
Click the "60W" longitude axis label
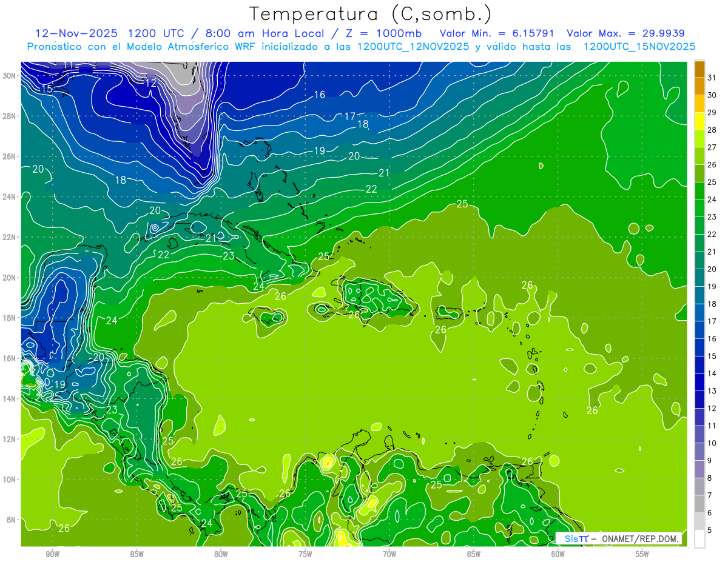pyautogui.click(x=558, y=554)
